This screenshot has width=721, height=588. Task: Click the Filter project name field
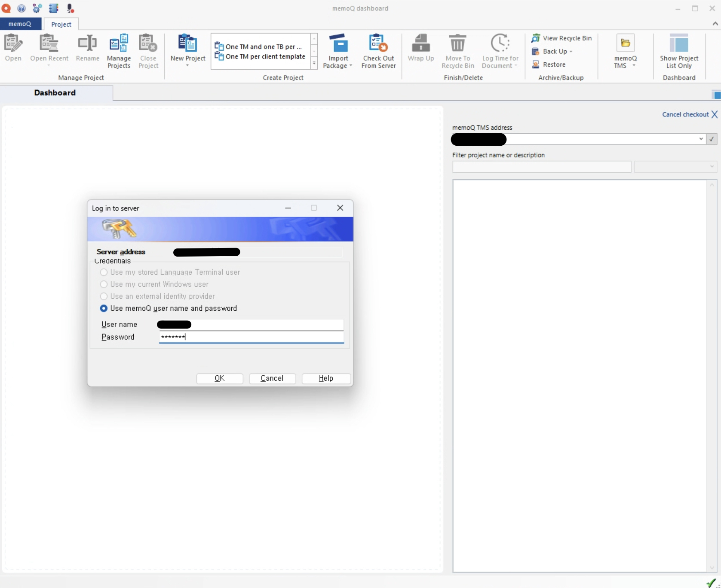(542, 166)
